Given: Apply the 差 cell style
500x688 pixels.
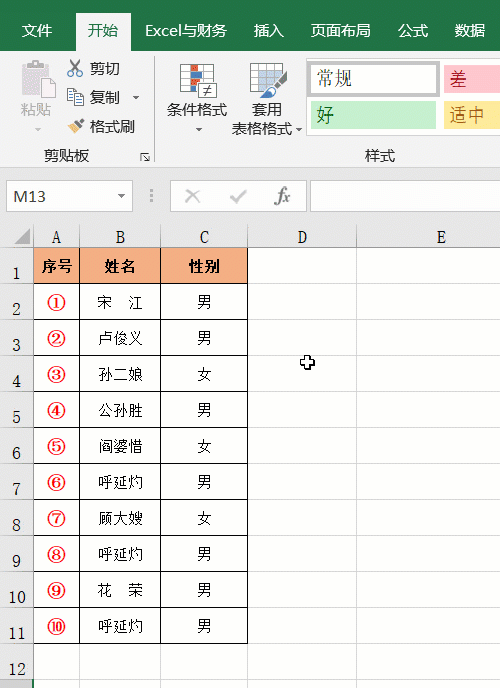Looking at the screenshot, I should tap(472, 79).
